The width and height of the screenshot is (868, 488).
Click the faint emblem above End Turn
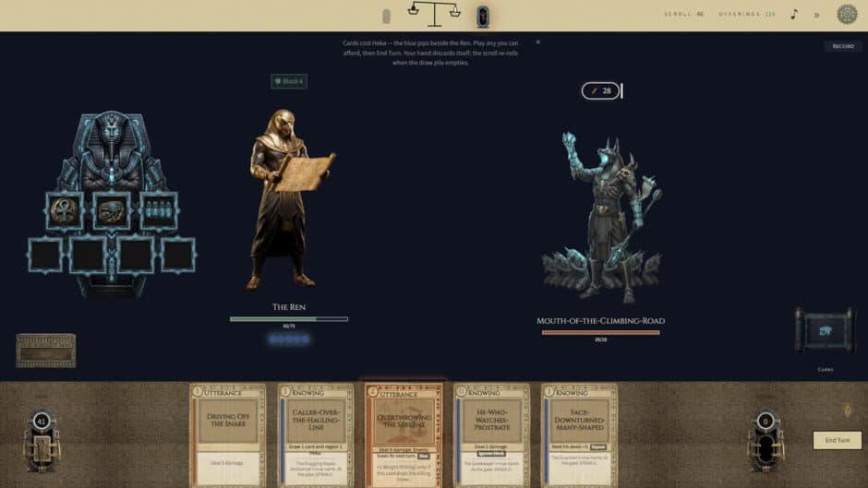click(847, 411)
